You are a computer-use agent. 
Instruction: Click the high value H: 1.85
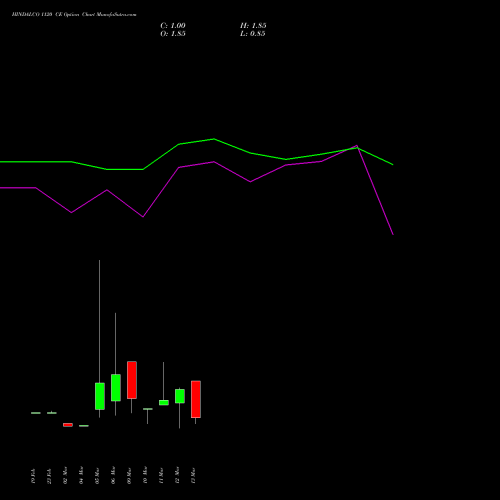tap(253, 26)
